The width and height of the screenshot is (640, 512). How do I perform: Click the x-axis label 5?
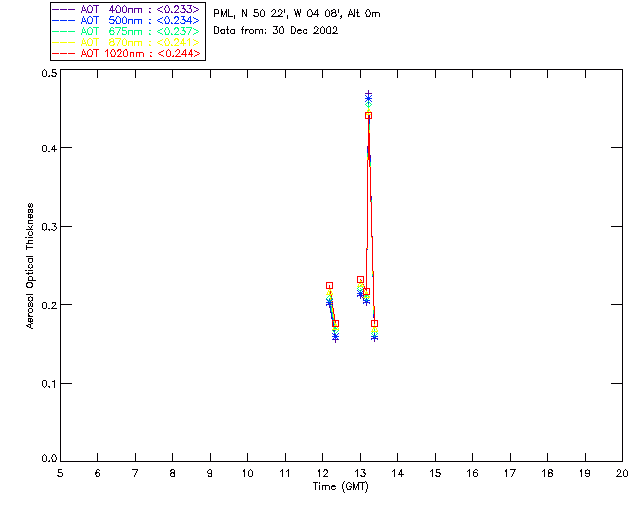click(x=60, y=473)
